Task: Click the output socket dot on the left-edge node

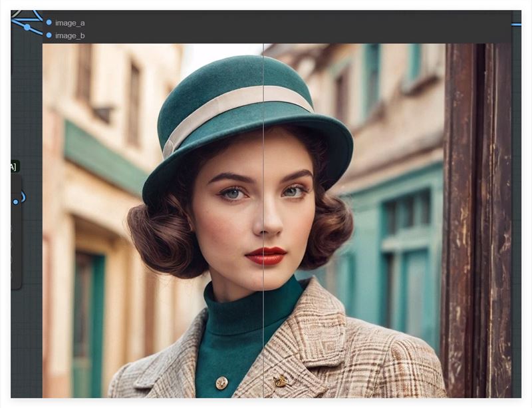Action: pos(15,202)
